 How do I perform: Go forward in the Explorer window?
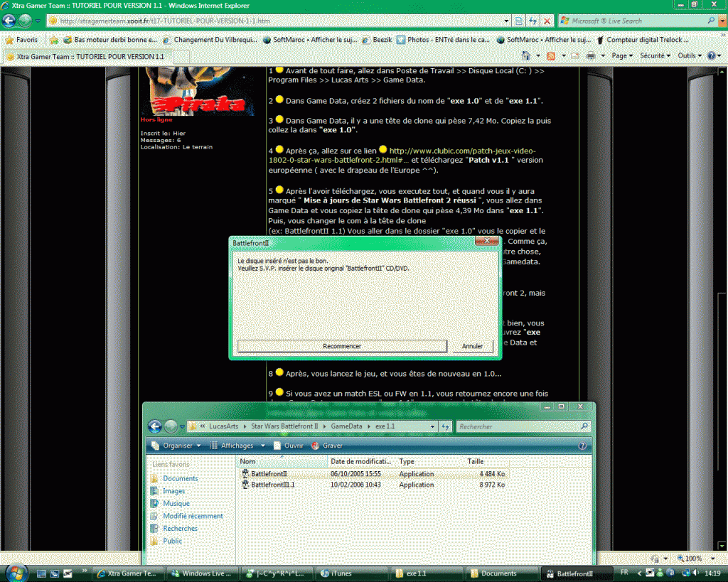coord(171,426)
